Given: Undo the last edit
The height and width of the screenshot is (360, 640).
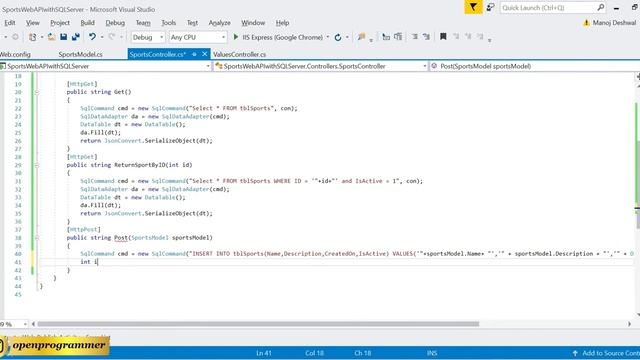Looking at the screenshot, I should tap(92, 37).
